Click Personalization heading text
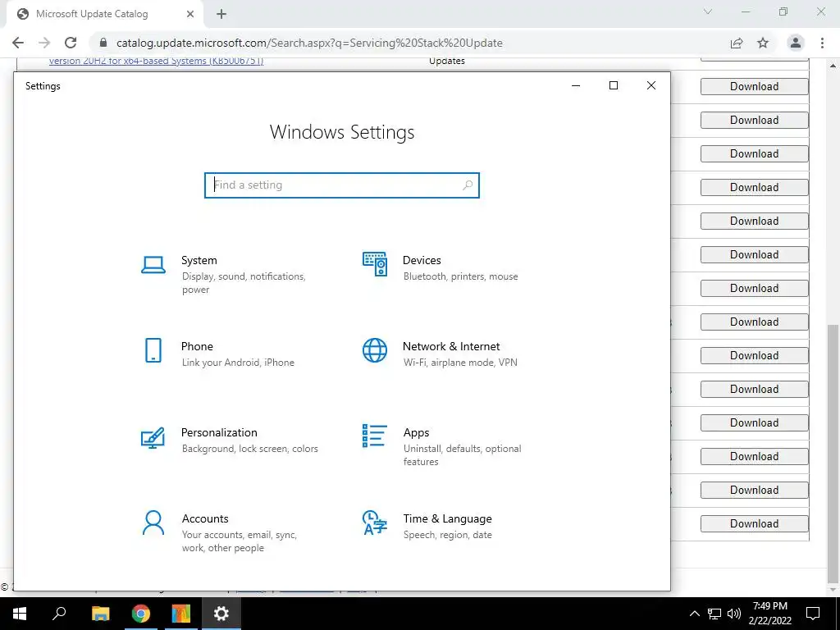 [x=219, y=433]
